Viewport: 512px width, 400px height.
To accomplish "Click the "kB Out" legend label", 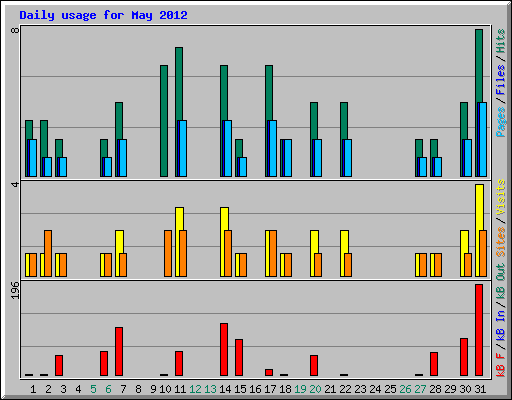I will 501,282.
